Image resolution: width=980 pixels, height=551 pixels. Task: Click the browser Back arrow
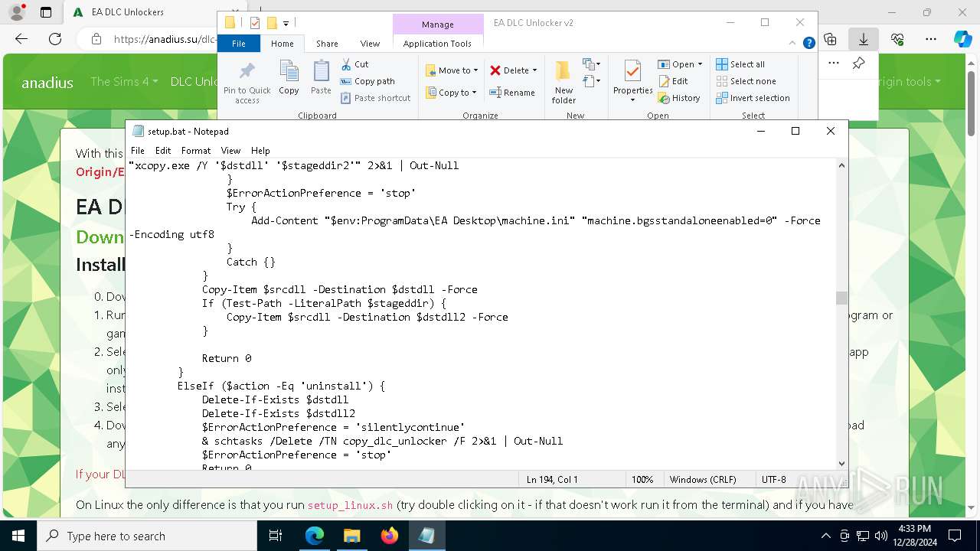[21, 39]
